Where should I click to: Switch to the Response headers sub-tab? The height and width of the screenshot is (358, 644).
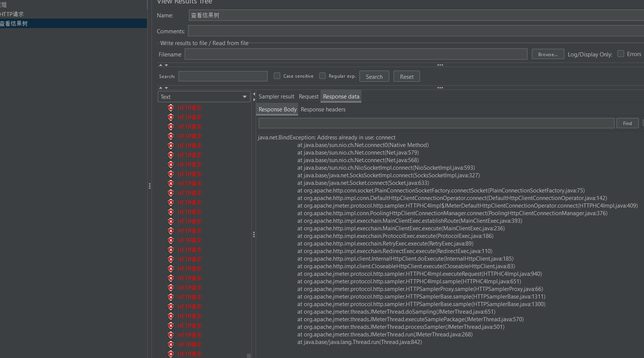click(x=323, y=109)
